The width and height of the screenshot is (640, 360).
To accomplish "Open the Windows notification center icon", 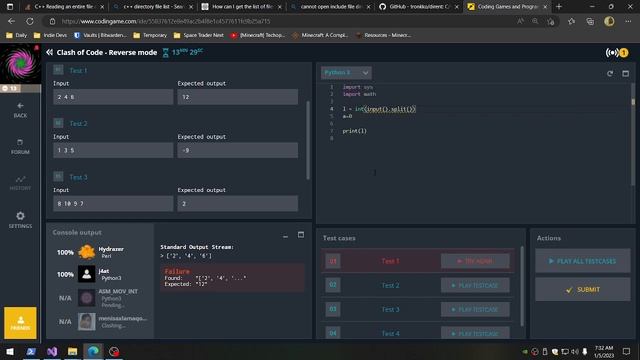I will coord(627,351).
